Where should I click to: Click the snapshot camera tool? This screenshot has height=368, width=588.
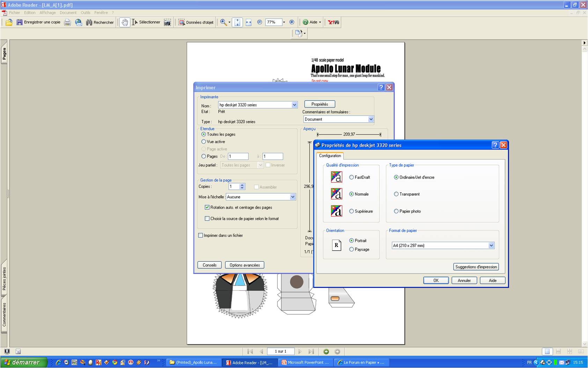pos(168,22)
